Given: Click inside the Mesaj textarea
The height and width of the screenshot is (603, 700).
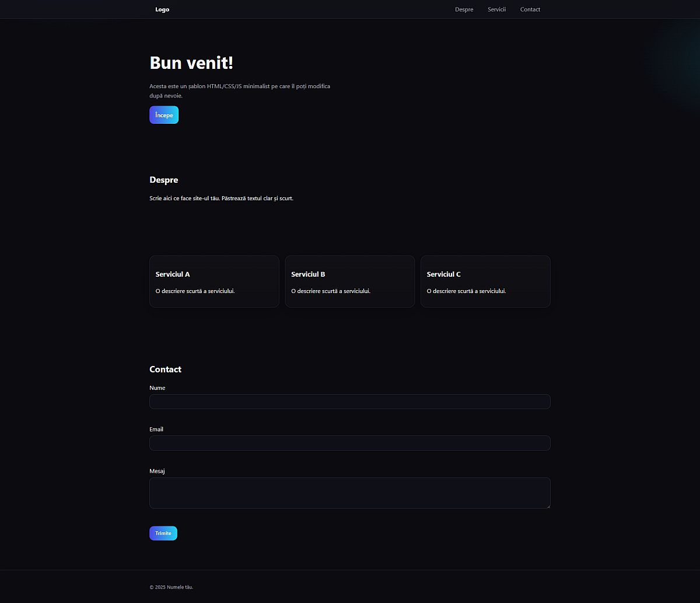Looking at the screenshot, I should [x=350, y=493].
